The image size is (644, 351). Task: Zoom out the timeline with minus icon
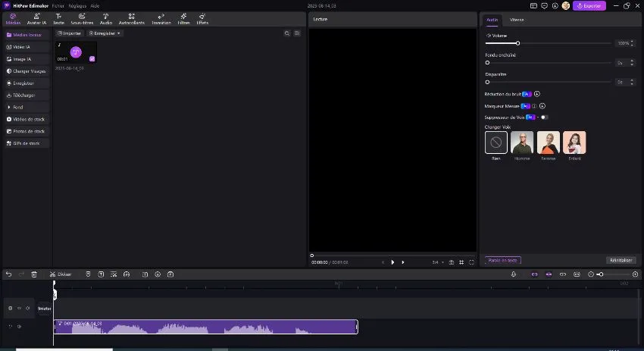[x=591, y=274]
